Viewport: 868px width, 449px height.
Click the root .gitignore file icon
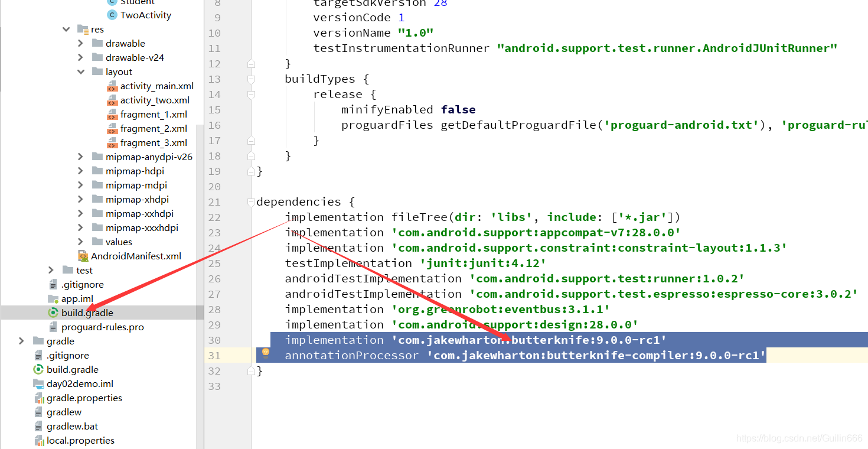pyautogui.click(x=38, y=356)
